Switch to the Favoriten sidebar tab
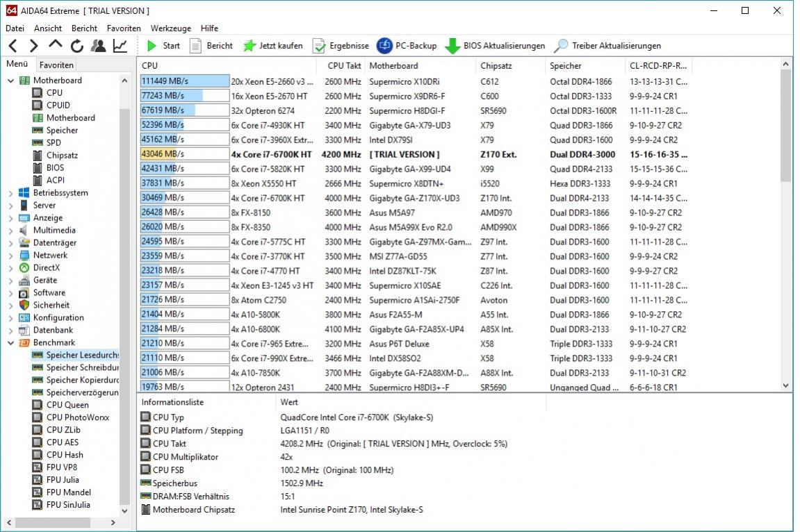This screenshot has height=532, width=800. tap(56, 65)
